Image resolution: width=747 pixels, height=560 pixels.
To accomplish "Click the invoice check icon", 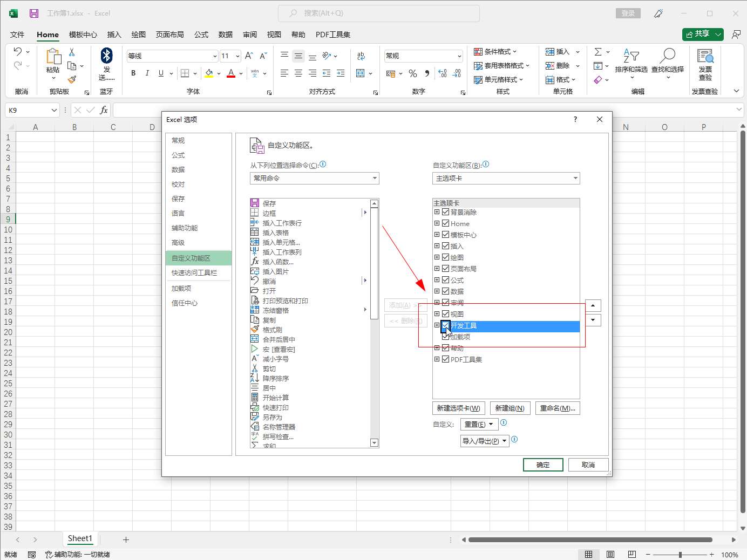I will point(705,56).
